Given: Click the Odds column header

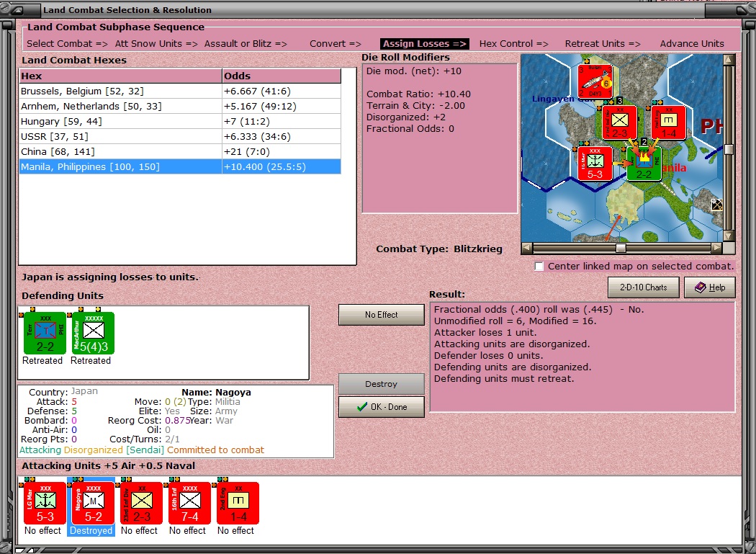Looking at the screenshot, I should [x=282, y=76].
